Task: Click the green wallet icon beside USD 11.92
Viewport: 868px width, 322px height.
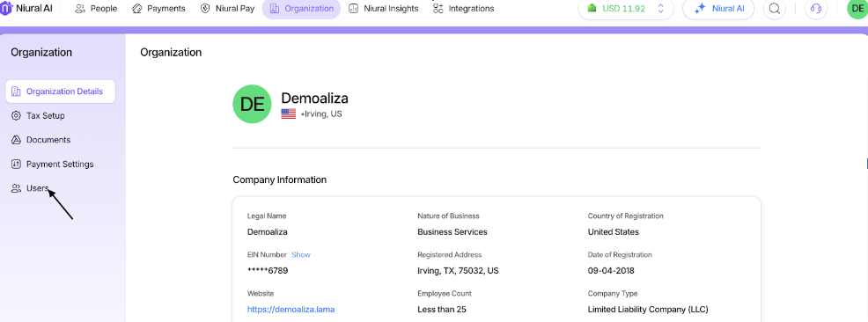Action: click(592, 8)
